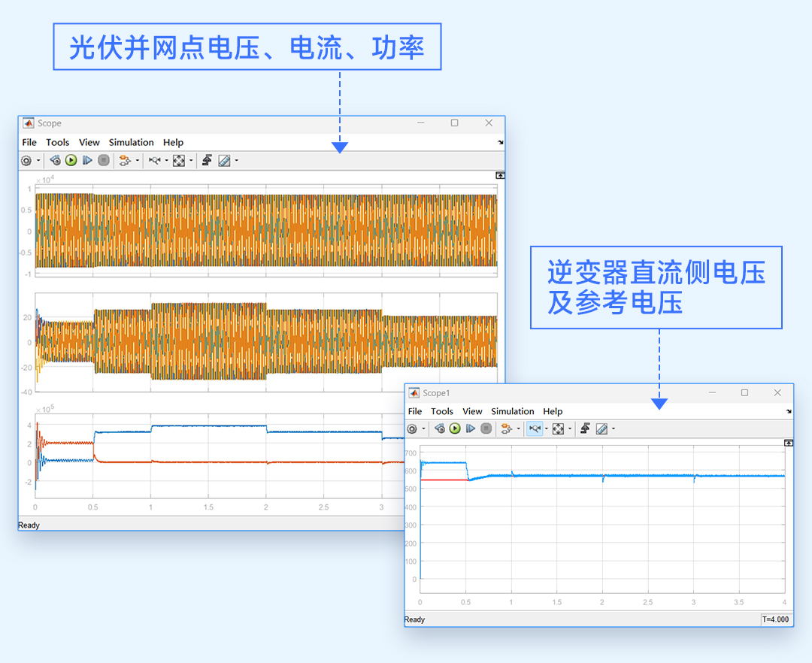Open Help menu in Scope window
812x663 pixels.
pos(173,142)
